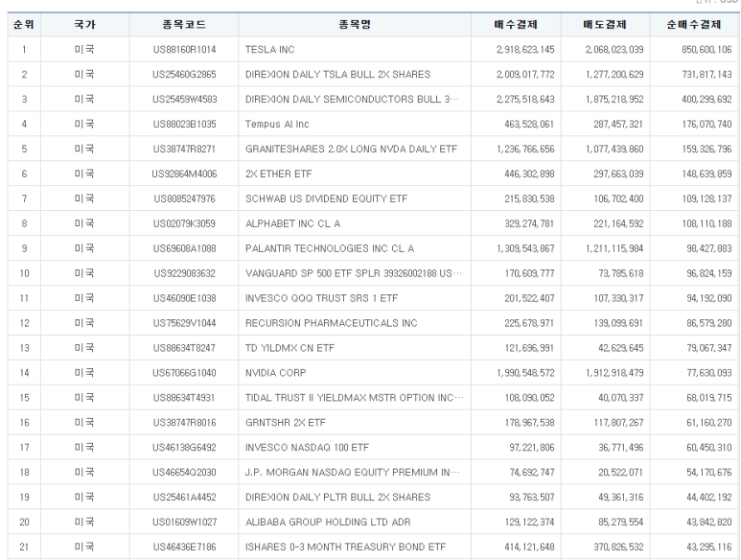Click GRANITESHARES 2.0X LONG NVDA DAILY ETF
The width and height of the screenshot is (741, 560).
tap(351, 150)
